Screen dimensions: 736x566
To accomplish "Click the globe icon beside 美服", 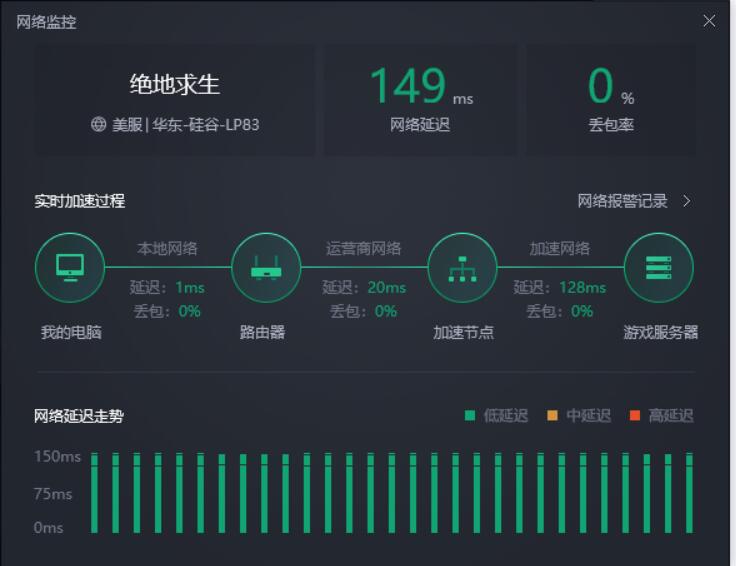I will pyautogui.click(x=99, y=124).
